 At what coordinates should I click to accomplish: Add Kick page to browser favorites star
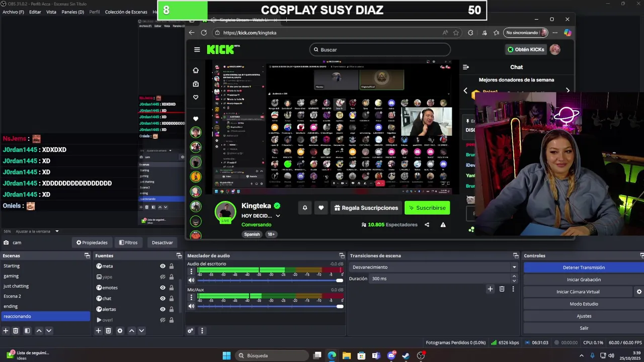[456, 33]
